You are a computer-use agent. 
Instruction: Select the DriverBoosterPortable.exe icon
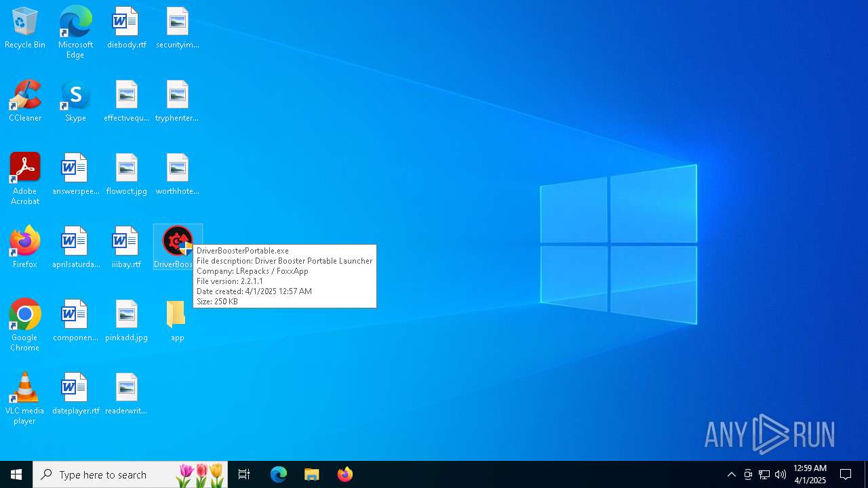coord(177,247)
